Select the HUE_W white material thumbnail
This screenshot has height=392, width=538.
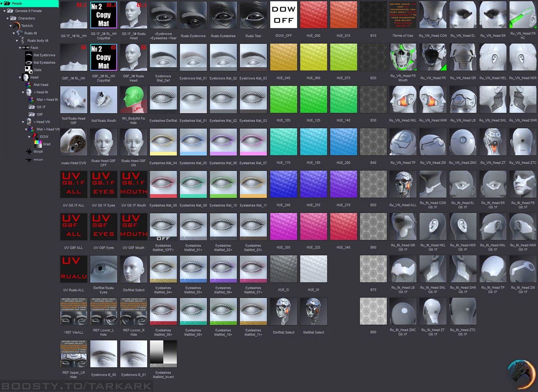[x=313, y=269]
